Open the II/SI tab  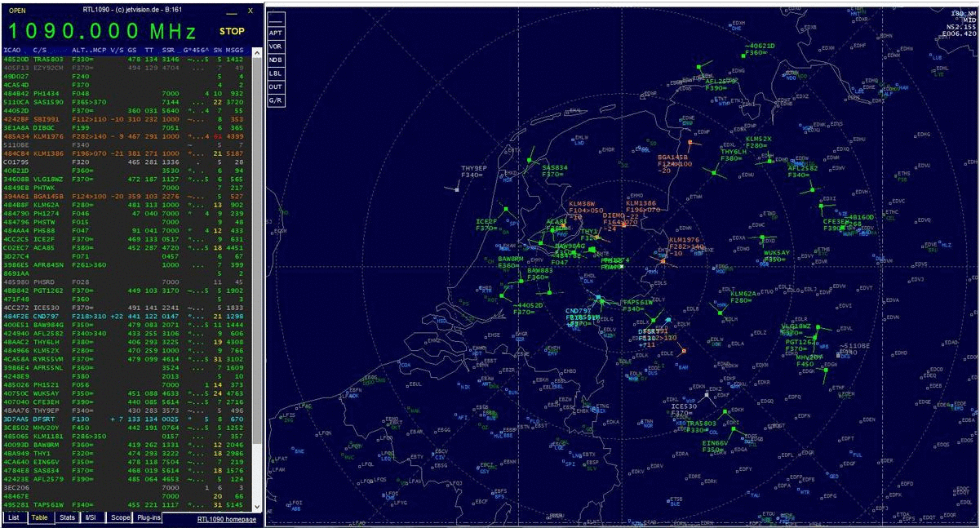[93, 518]
